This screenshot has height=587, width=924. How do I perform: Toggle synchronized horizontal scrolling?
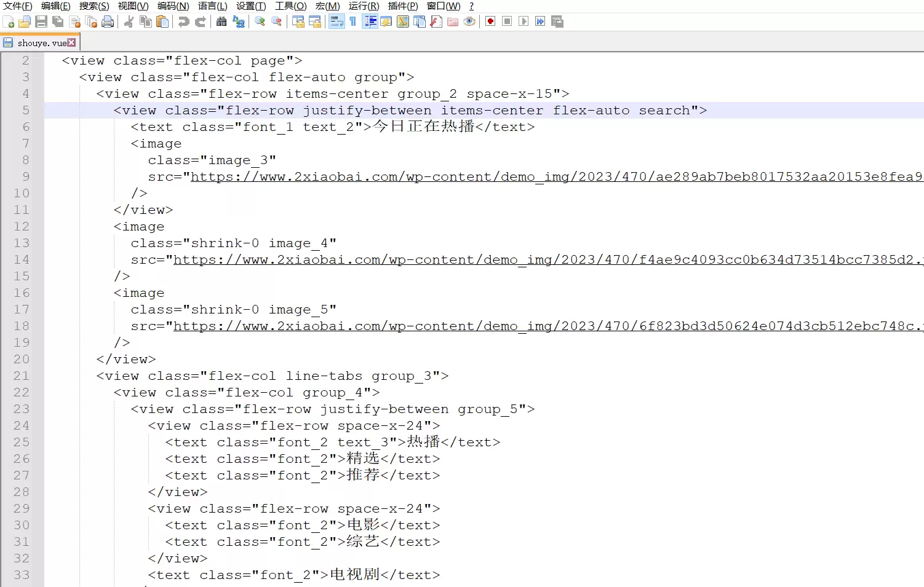(315, 22)
